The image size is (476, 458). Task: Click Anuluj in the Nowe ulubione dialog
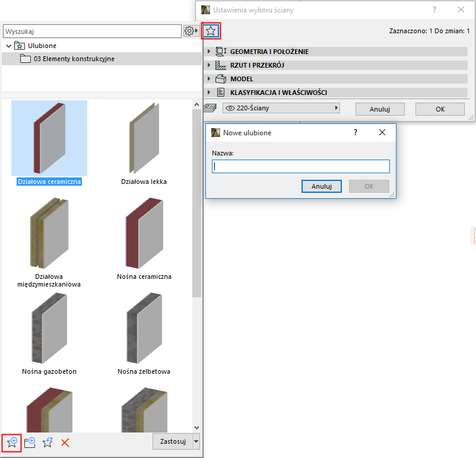coord(321,186)
